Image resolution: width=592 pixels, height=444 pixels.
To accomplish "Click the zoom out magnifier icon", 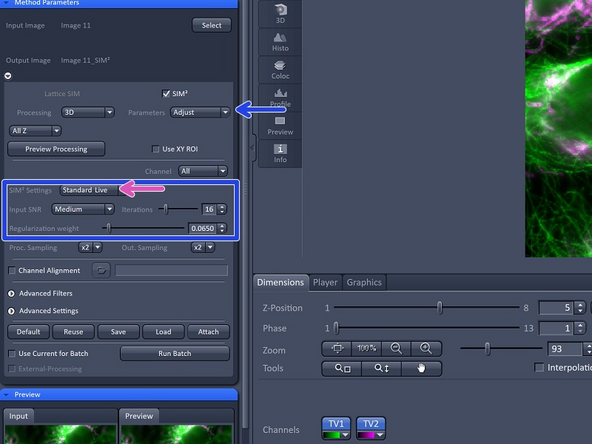I will pos(396,348).
